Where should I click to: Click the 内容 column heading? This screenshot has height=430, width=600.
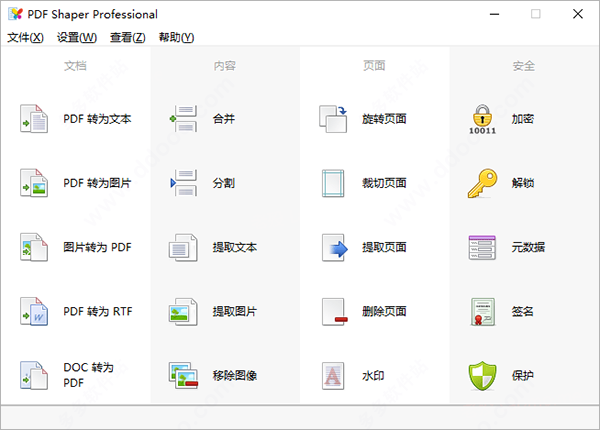pos(225,66)
